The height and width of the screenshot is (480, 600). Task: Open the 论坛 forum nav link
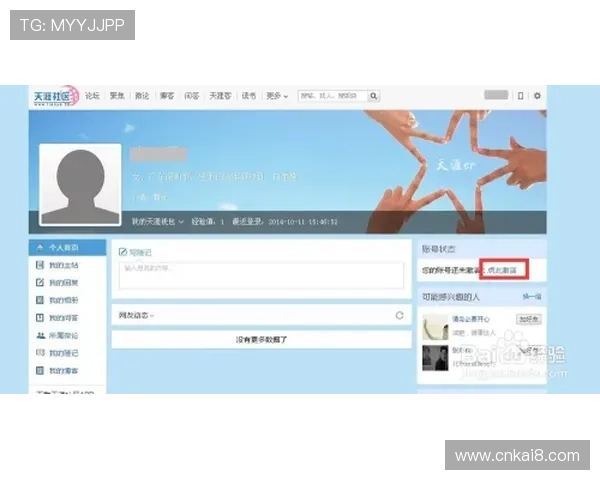pyautogui.click(x=92, y=96)
